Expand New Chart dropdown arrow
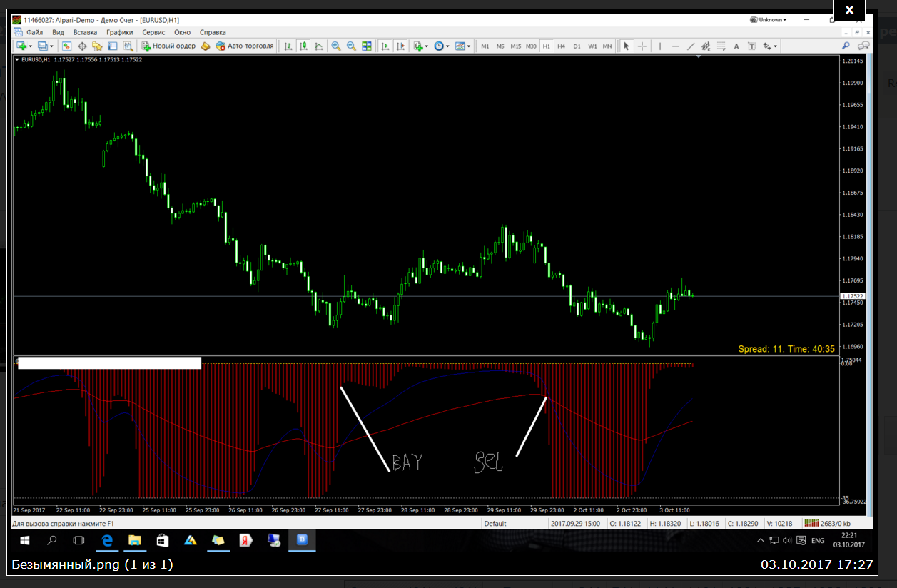The width and height of the screenshot is (897, 588). (x=30, y=46)
